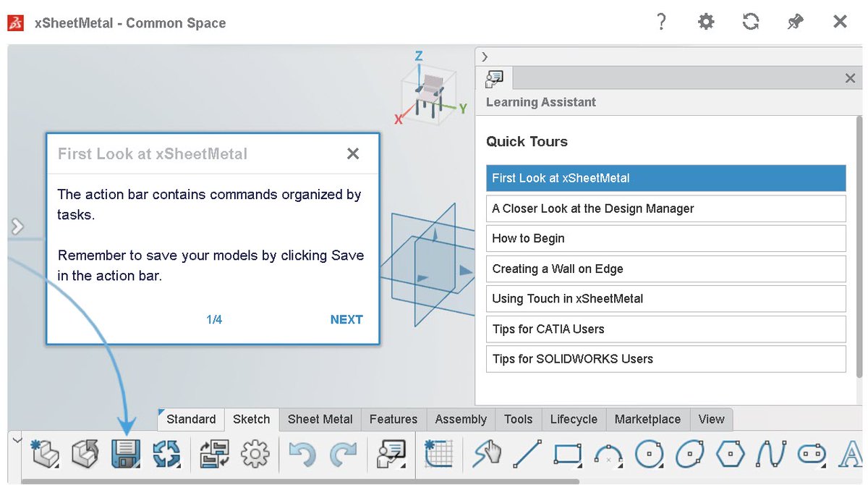868x485 pixels.
Task: Click the Save floppy disk icon
Action: click(124, 455)
